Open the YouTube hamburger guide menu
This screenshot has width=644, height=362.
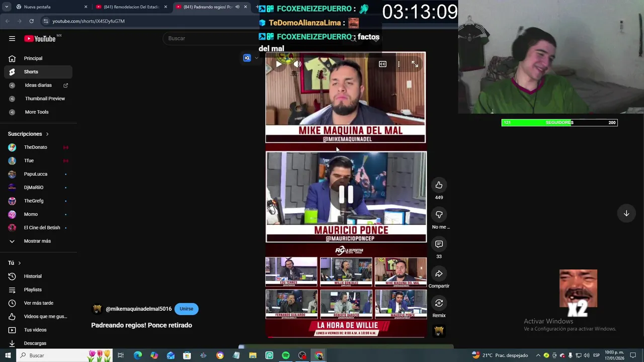coord(12,39)
